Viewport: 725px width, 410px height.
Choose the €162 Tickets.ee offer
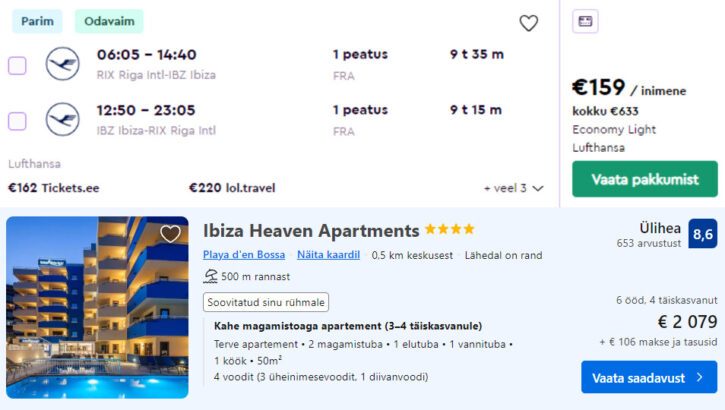point(53,187)
